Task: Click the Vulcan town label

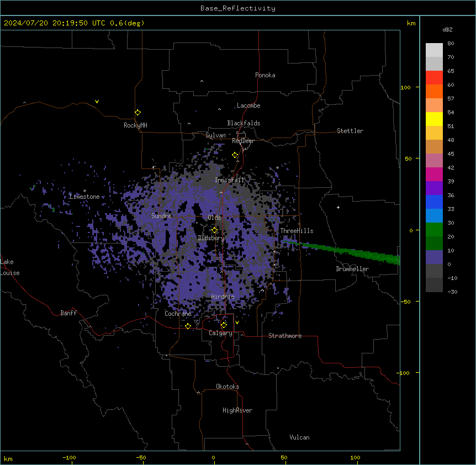Action: click(x=300, y=437)
